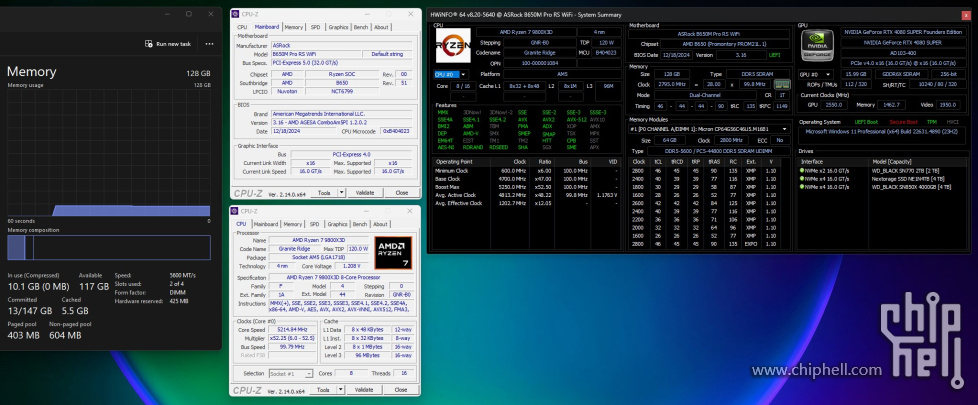
Task: Switch to Memory tab in upper CPU-Z window
Action: 294,27
